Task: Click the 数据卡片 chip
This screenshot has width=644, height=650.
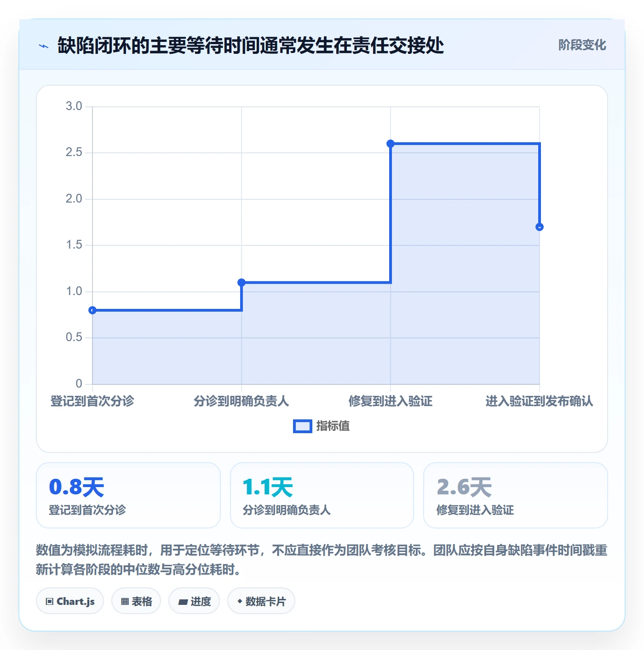Action: [x=261, y=601]
